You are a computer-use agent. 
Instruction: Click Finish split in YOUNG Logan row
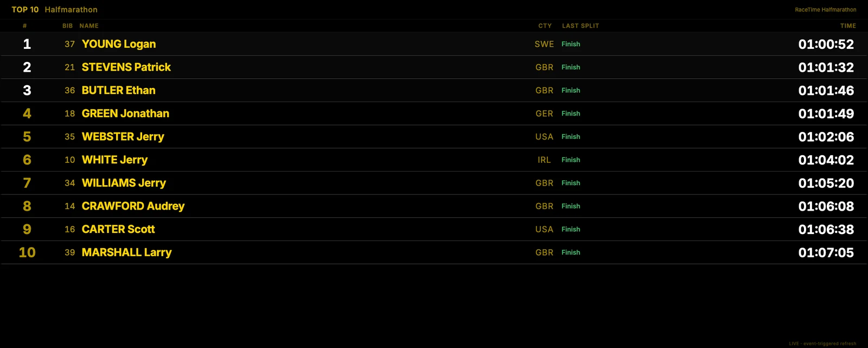(571, 44)
